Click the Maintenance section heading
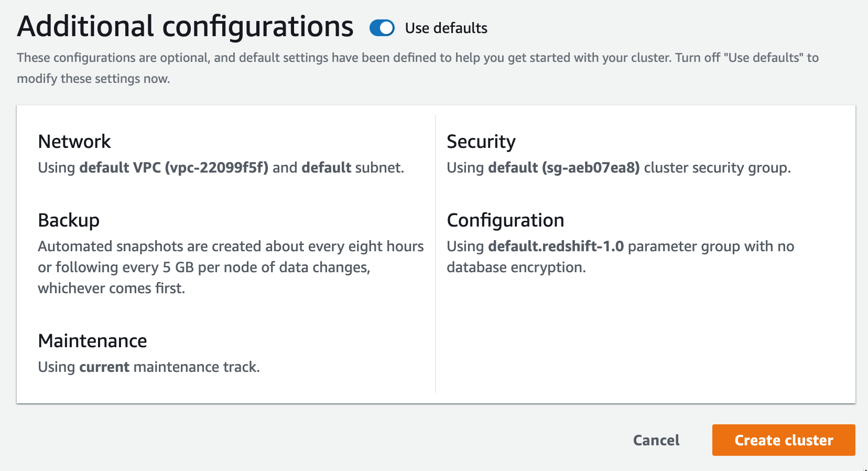 pyautogui.click(x=92, y=341)
